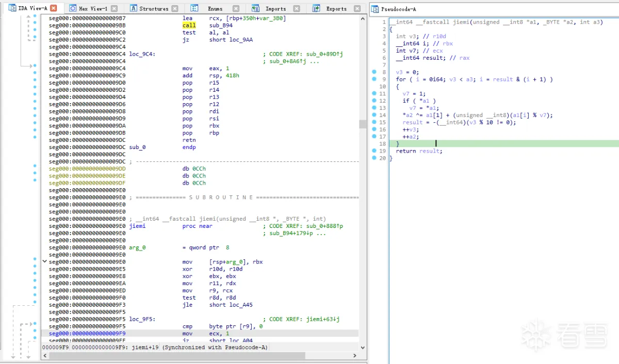Toggle breakpoint on pseudocode line 15

tap(375, 122)
